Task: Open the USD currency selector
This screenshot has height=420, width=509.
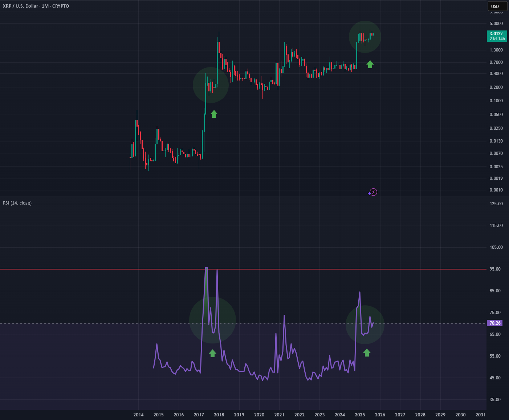Action: [497, 6]
